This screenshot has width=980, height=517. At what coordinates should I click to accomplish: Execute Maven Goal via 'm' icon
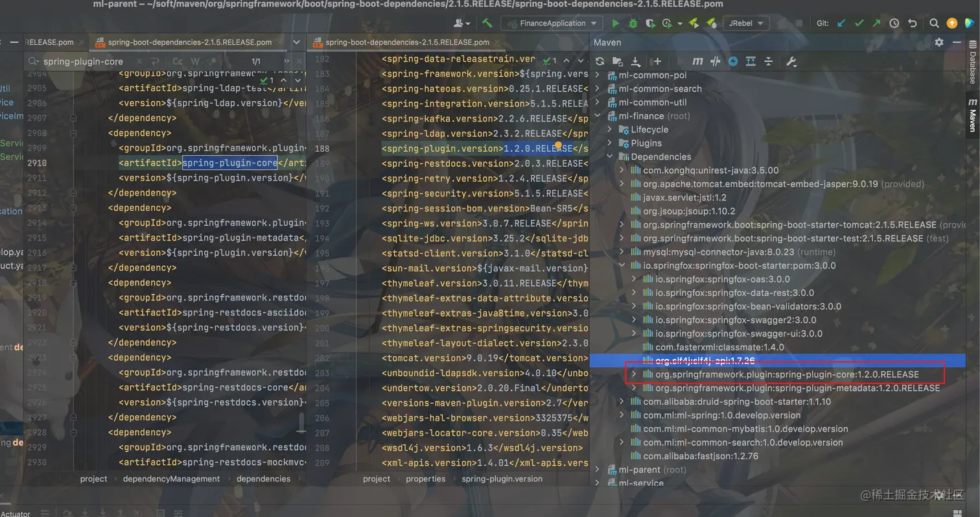tap(697, 61)
